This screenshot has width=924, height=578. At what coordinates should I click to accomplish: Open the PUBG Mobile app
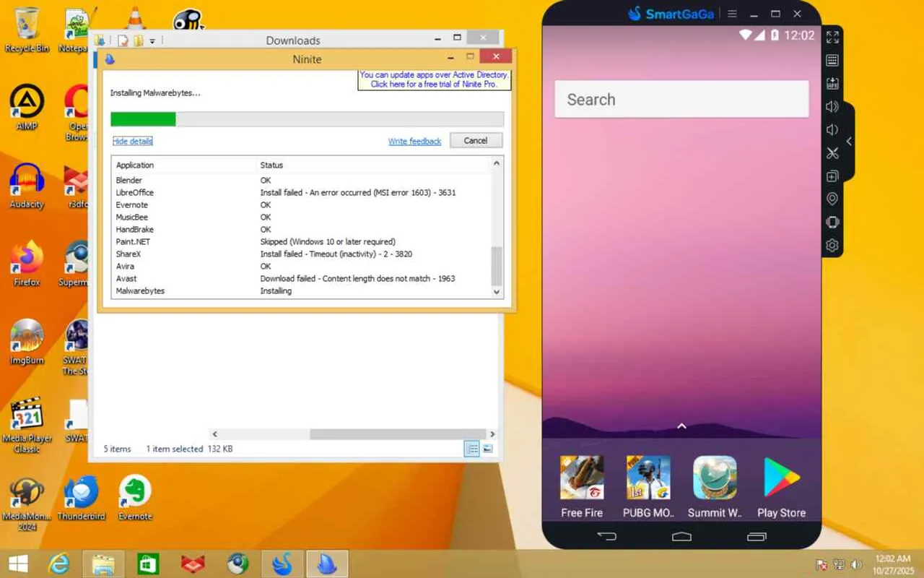tap(648, 486)
